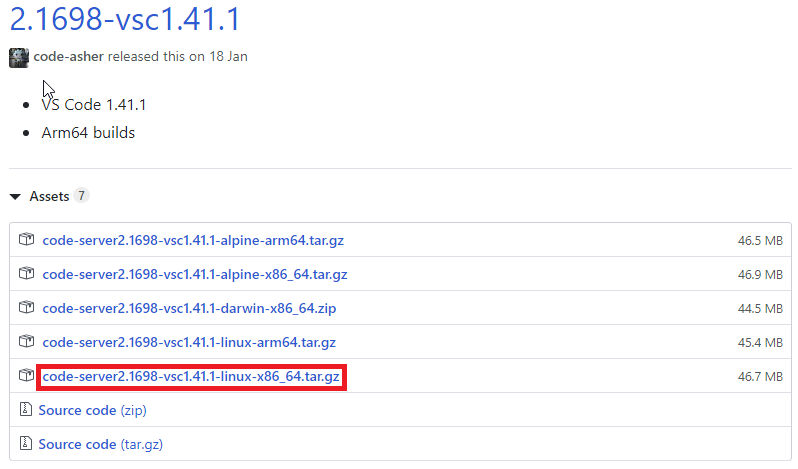Download code-server darwin-x86_64.zip asset
Viewport: 798px width, 469px height.
(x=189, y=308)
